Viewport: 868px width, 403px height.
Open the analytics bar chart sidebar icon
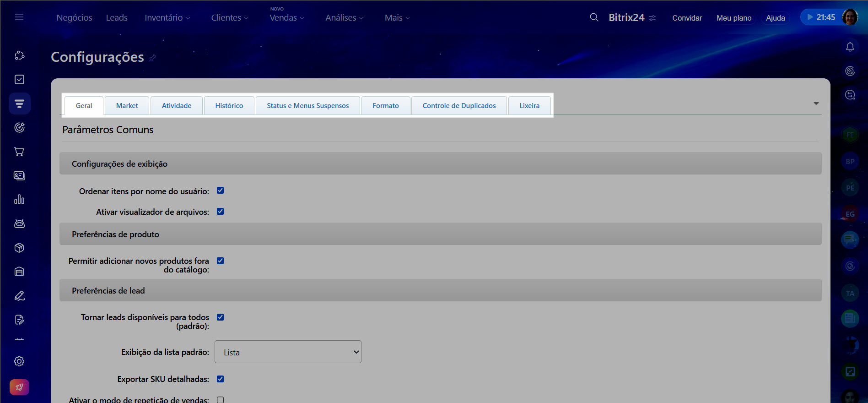pyautogui.click(x=19, y=200)
